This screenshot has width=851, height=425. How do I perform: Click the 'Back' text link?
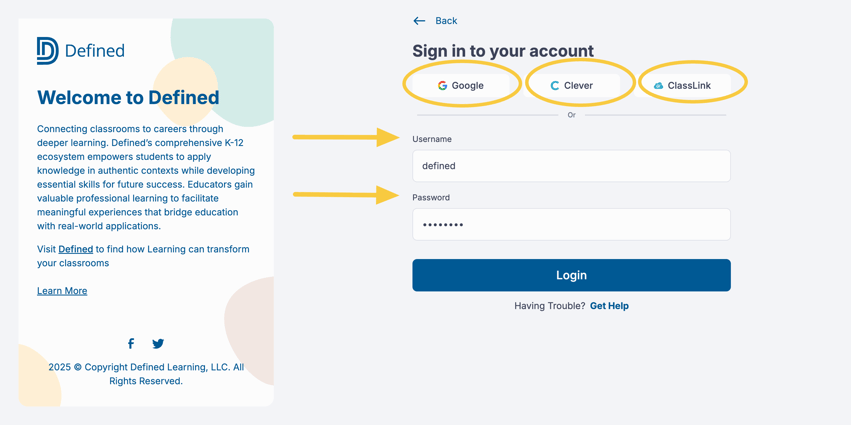click(x=446, y=21)
